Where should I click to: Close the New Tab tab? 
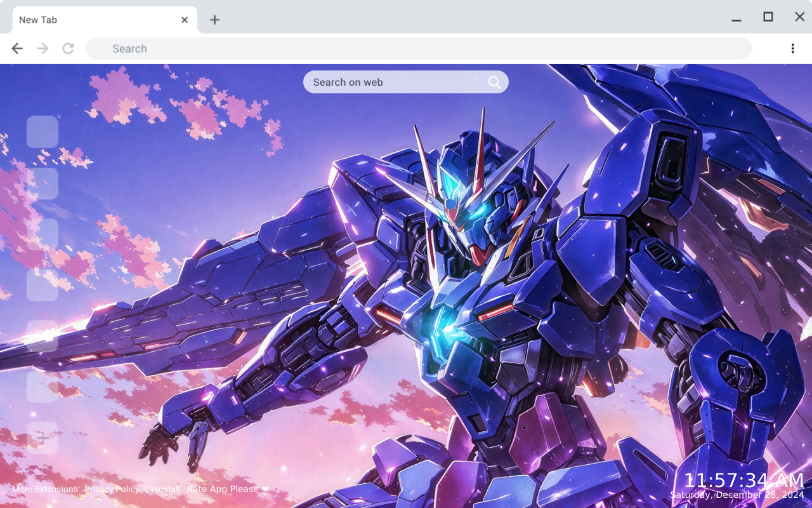(x=185, y=20)
